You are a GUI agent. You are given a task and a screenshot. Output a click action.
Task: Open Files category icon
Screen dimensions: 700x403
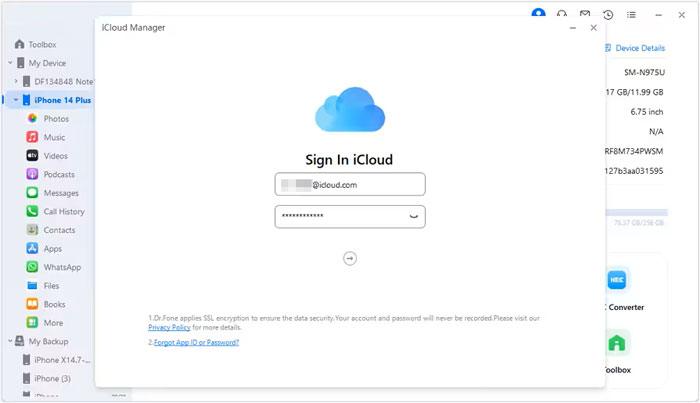pos(32,285)
